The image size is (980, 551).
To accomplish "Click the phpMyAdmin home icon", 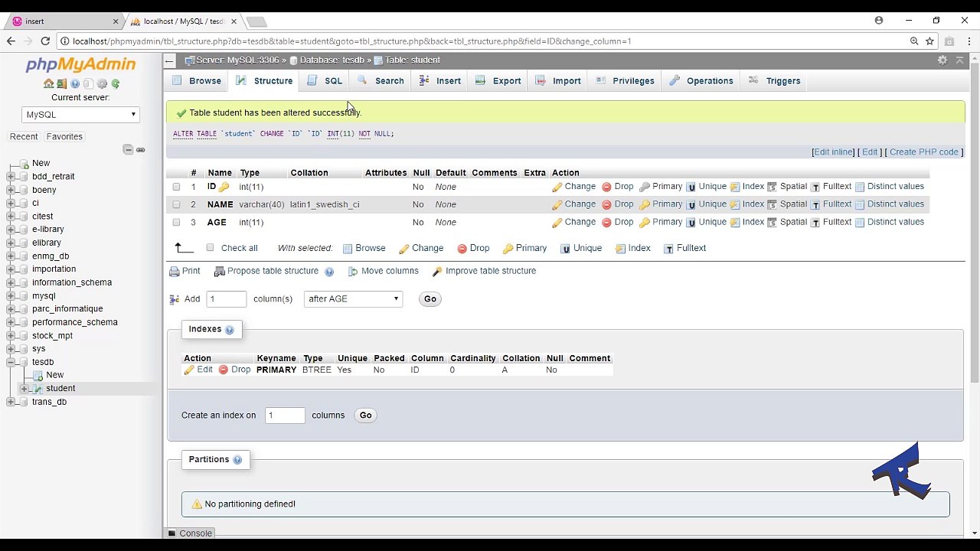I will [x=48, y=83].
